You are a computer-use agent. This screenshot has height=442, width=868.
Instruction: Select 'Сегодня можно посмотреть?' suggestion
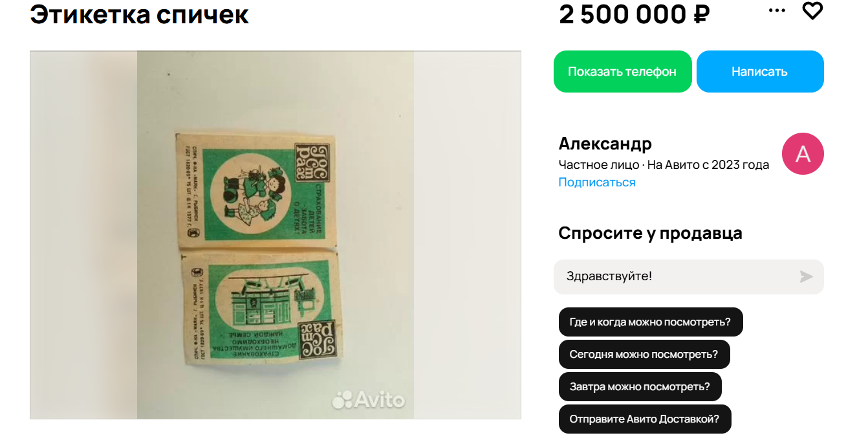pyautogui.click(x=644, y=354)
